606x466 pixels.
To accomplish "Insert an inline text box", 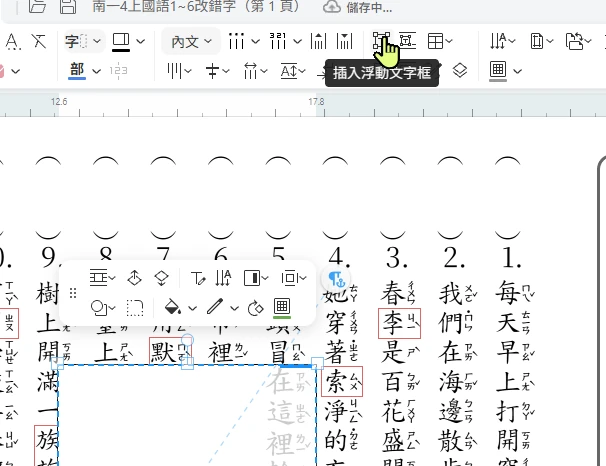I will pyautogui.click(x=407, y=41).
